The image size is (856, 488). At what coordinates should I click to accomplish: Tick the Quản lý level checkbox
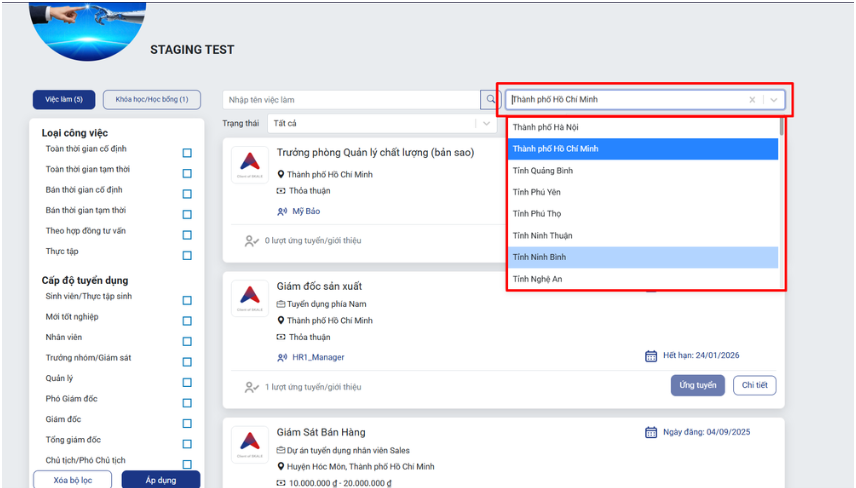(187, 382)
